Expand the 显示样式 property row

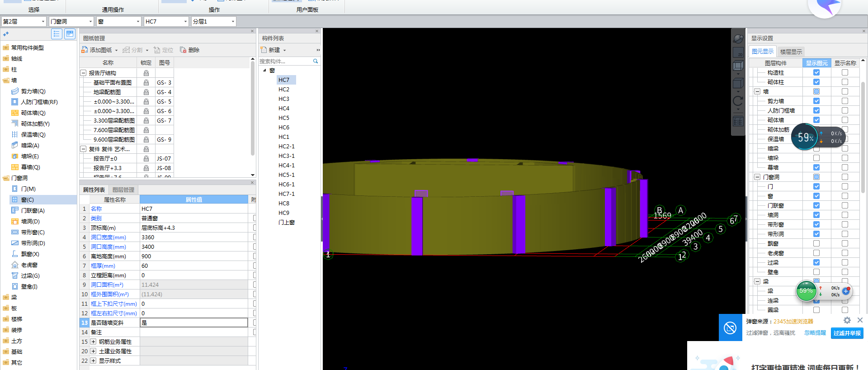[93, 361]
